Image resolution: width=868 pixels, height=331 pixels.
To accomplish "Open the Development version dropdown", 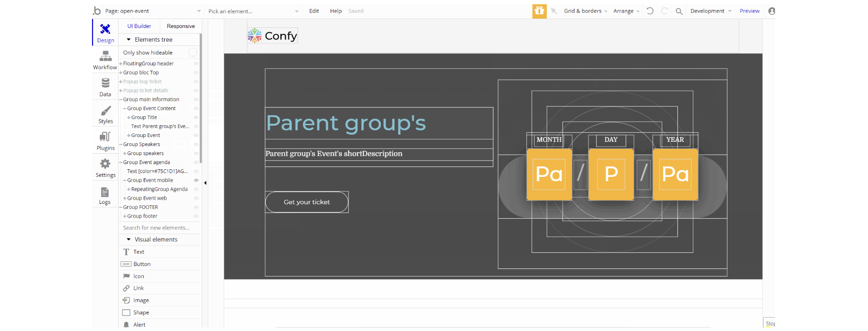I will pyautogui.click(x=711, y=11).
